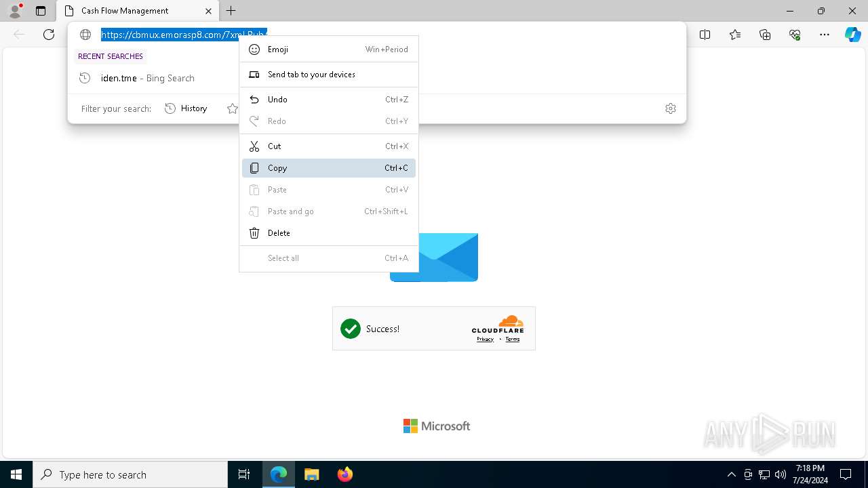The height and width of the screenshot is (488, 868).
Task: Open Favorites star icon in toolbar
Action: pyautogui.click(x=735, y=35)
